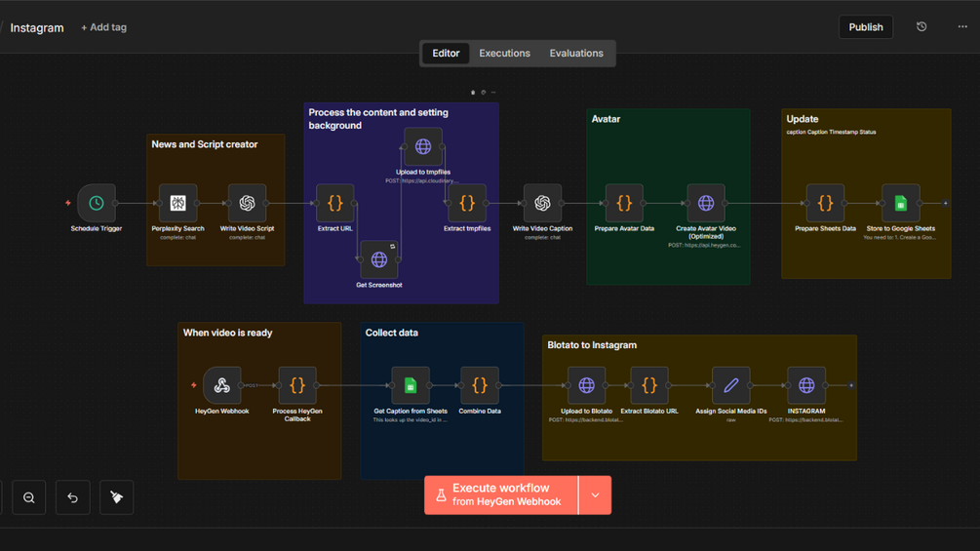Click the undo arrow canvas button
Viewport: 980px width, 551px height.
pos(72,497)
